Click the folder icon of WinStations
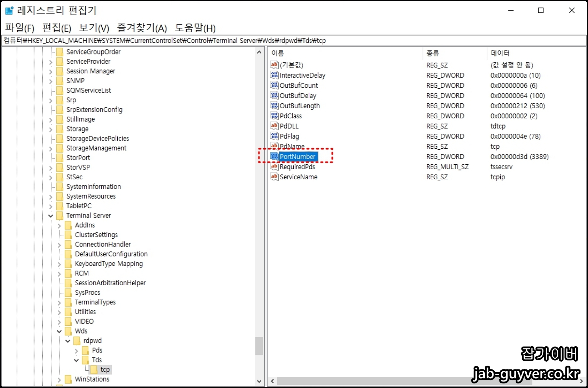The width and height of the screenshot is (588, 388). pos(68,379)
